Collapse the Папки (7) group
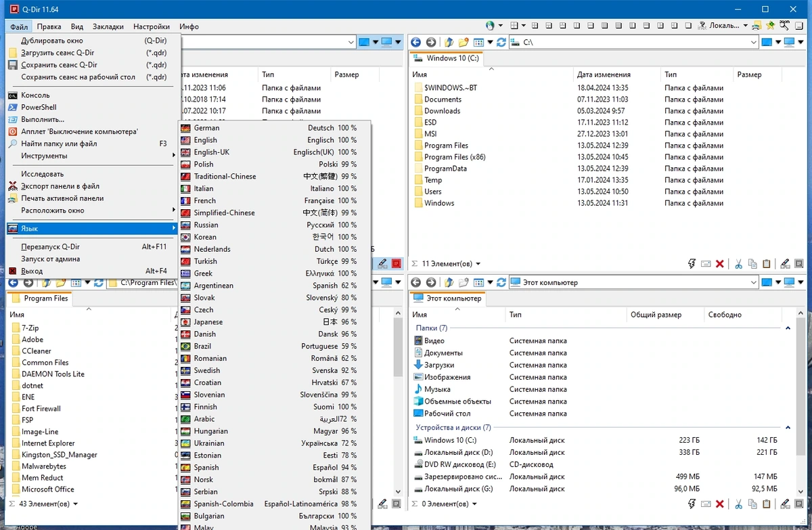812x530 pixels. tap(788, 328)
